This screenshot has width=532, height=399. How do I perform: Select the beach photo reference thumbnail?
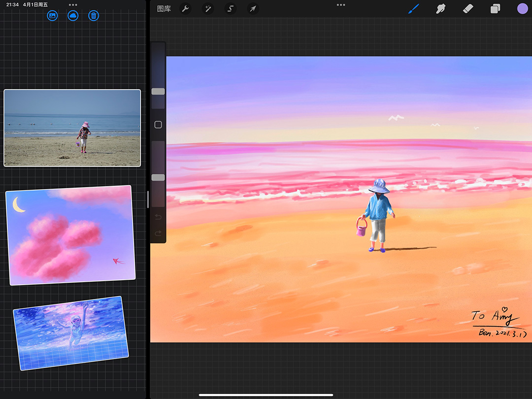click(x=72, y=128)
